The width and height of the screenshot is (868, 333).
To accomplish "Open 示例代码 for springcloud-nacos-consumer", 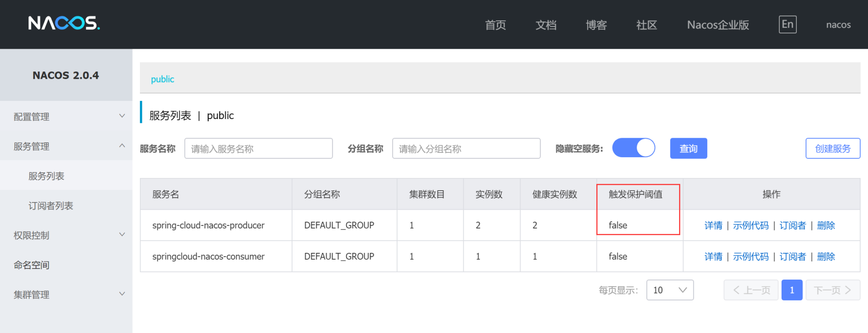I will (751, 256).
